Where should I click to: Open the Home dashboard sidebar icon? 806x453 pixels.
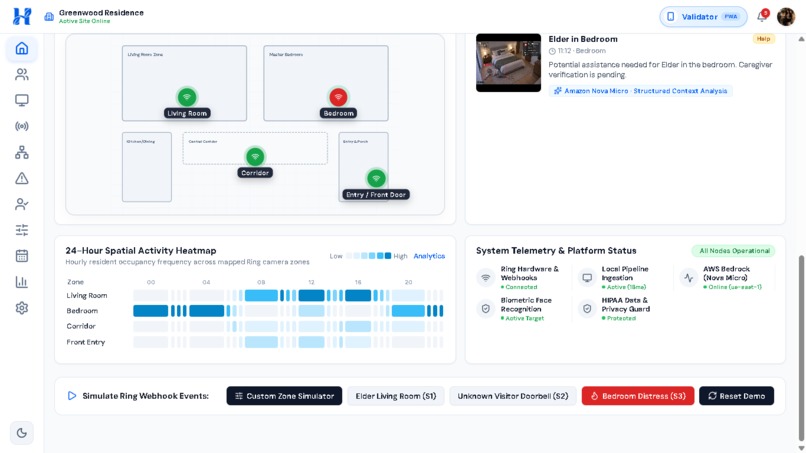tap(22, 49)
